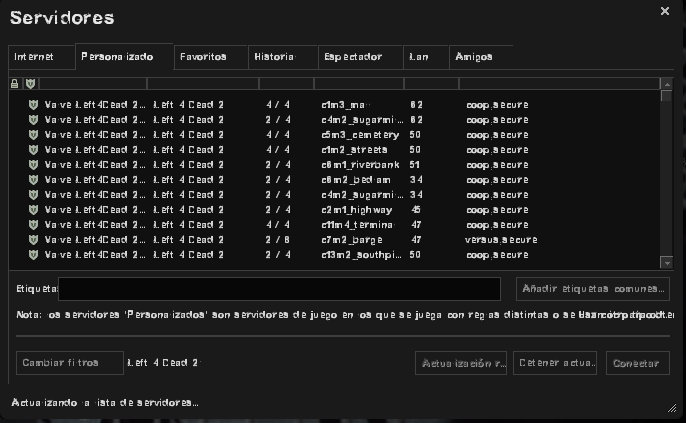Click the scroll down arrow of server list
The height and width of the screenshot is (423, 686).
667,263
